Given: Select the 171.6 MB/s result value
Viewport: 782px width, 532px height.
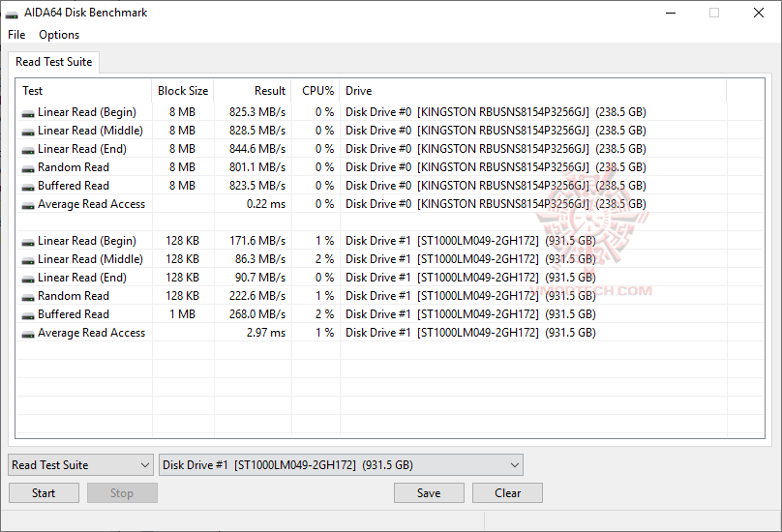Looking at the screenshot, I should (257, 241).
